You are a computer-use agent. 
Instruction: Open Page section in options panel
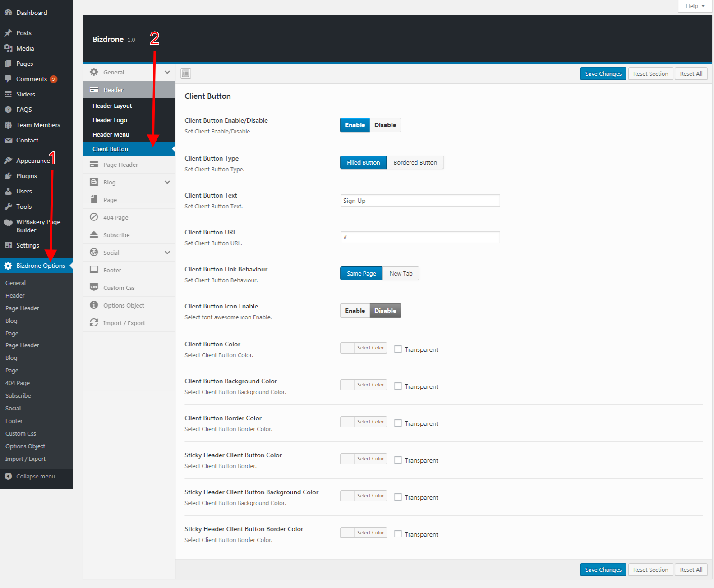[x=129, y=200]
